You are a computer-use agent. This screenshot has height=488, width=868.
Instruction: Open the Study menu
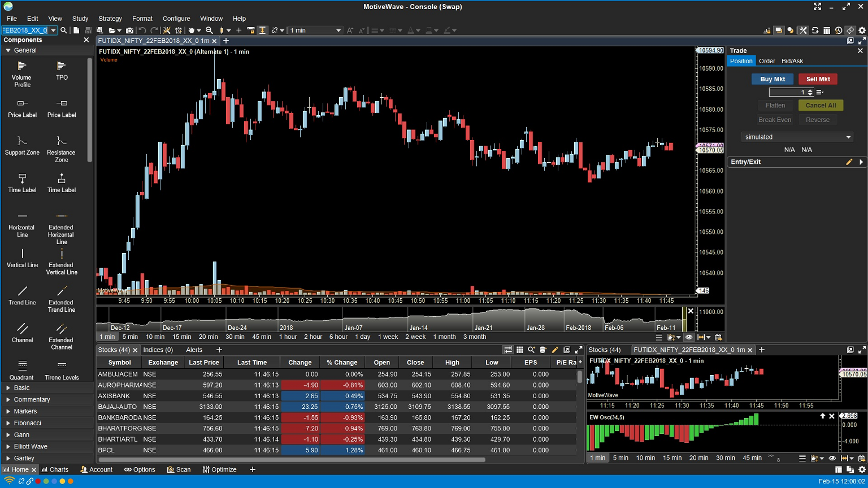pyautogui.click(x=80, y=19)
